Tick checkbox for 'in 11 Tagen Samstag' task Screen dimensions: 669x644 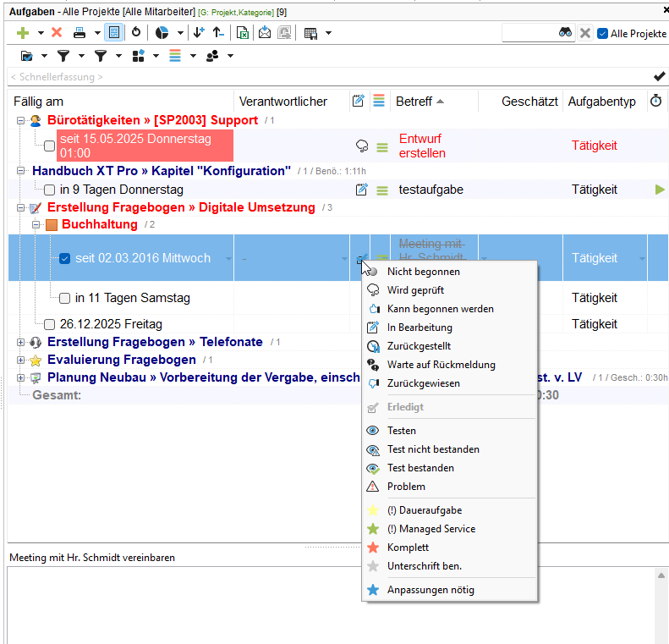[64, 298]
